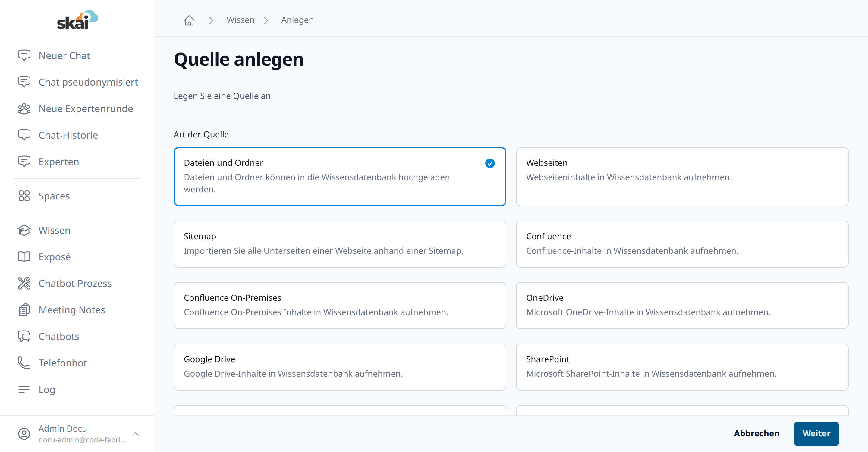Click the Chatbots bubbles icon
The width and height of the screenshot is (868, 452).
24,337
